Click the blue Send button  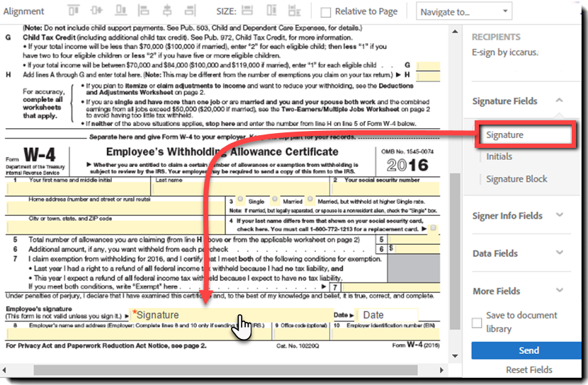[x=527, y=350]
